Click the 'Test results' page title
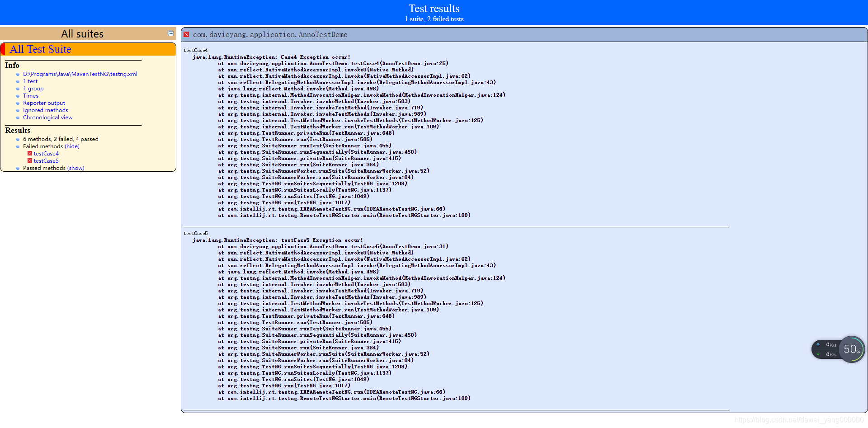Viewport: 868px width, 428px height. click(434, 9)
